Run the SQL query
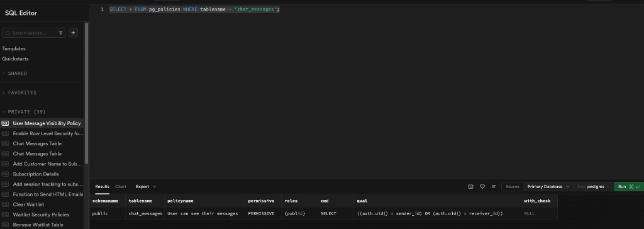This screenshot has width=644, height=229. (628, 187)
